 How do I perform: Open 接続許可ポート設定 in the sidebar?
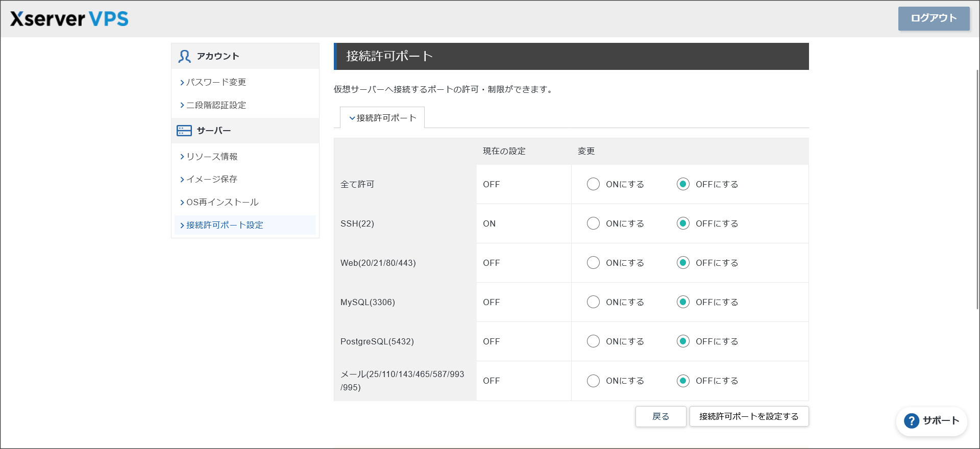245,225
